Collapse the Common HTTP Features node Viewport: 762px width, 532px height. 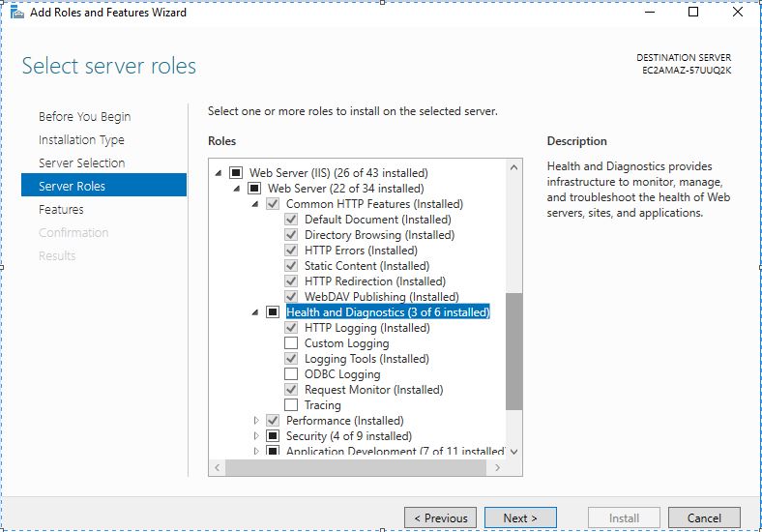[x=255, y=204]
